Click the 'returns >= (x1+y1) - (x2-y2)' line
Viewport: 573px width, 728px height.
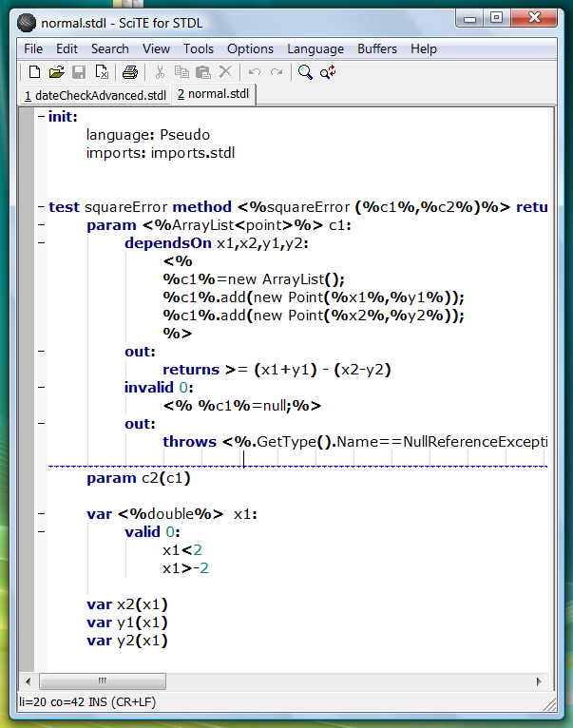277,369
